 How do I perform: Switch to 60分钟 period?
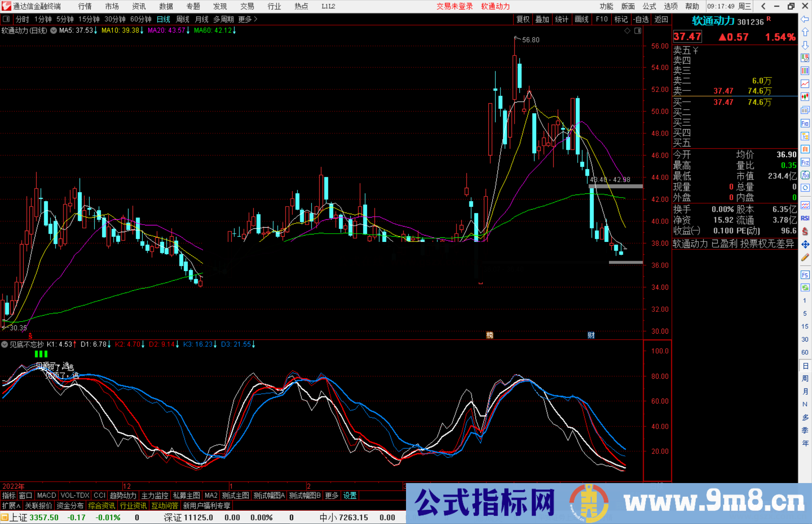coord(141,19)
